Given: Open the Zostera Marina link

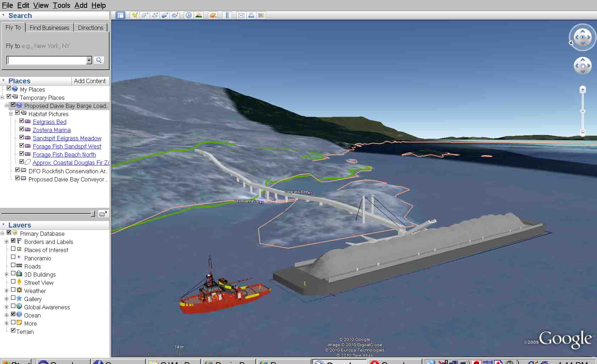Looking at the screenshot, I should (x=52, y=130).
